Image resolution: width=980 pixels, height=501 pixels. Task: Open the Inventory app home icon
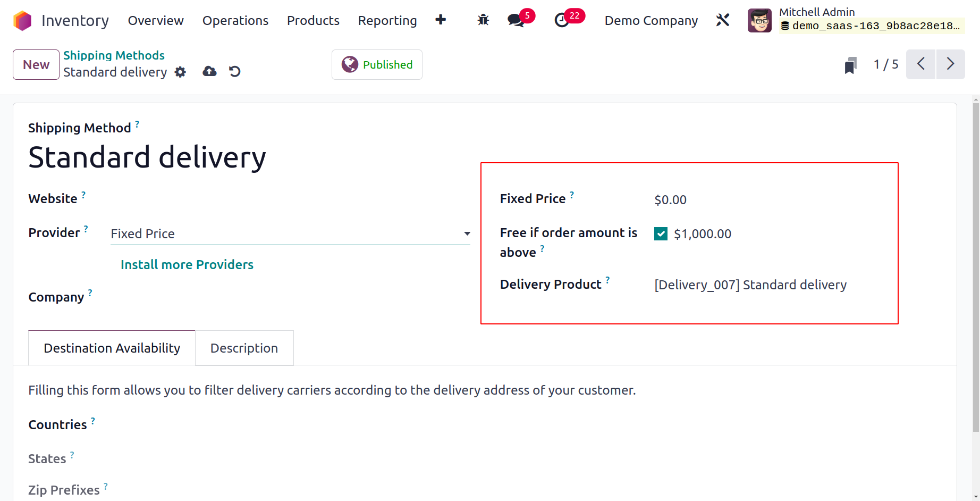[x=22, y=21]
